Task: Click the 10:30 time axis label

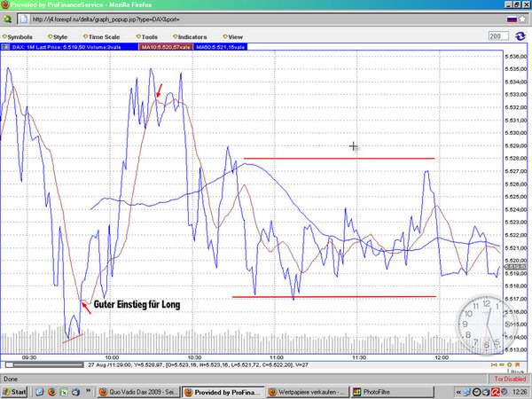Action: (x=194, y=357)
